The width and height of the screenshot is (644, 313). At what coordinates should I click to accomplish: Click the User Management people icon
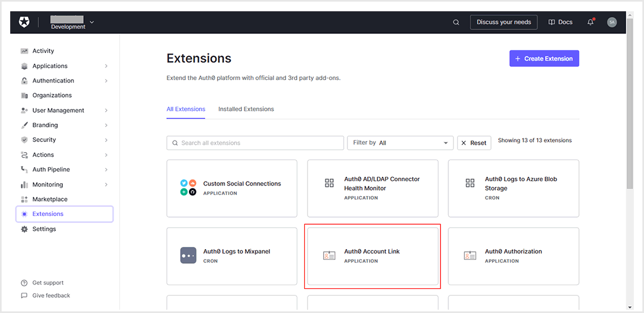24,110
